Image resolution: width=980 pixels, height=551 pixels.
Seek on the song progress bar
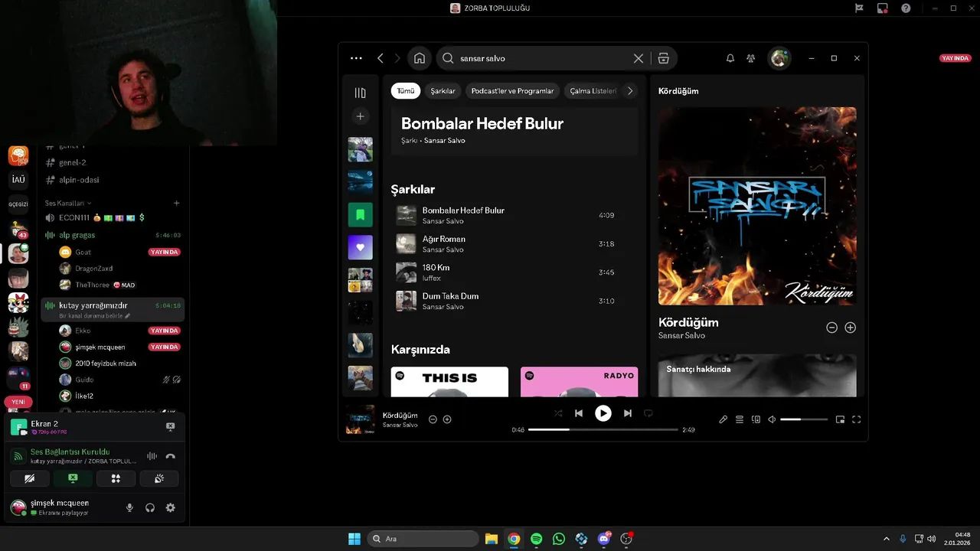603,430
